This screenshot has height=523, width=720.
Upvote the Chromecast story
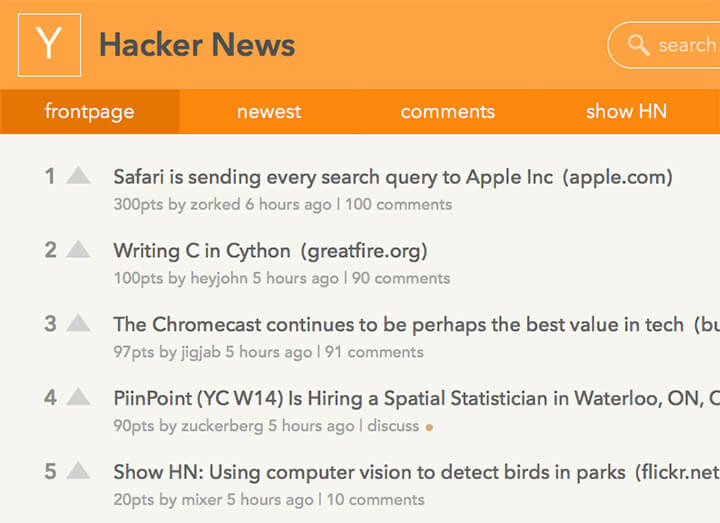(78, 324)
